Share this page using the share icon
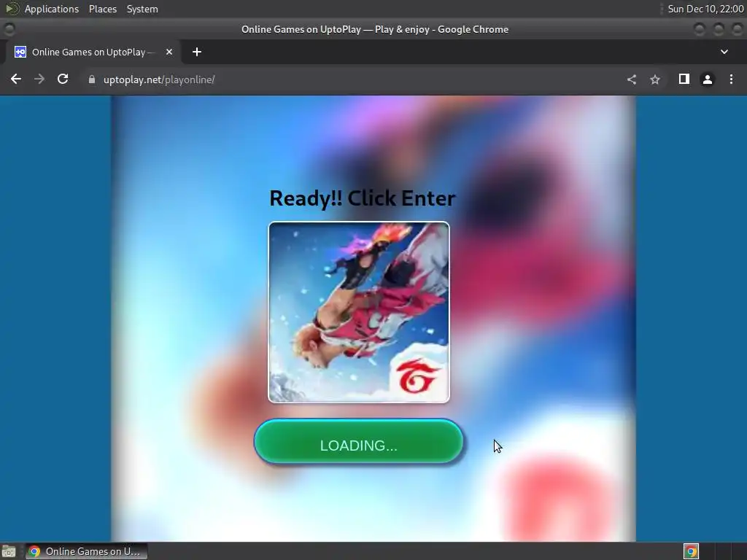 632,79
